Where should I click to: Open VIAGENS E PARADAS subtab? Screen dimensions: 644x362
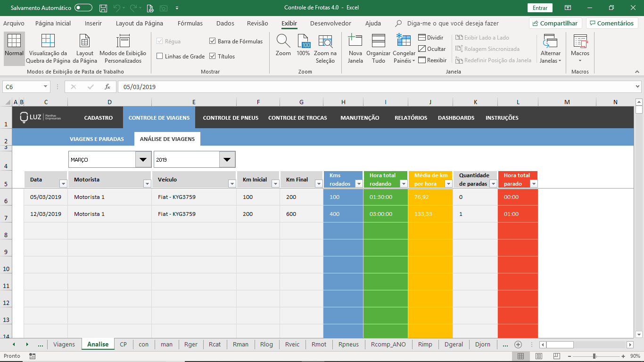97,139
